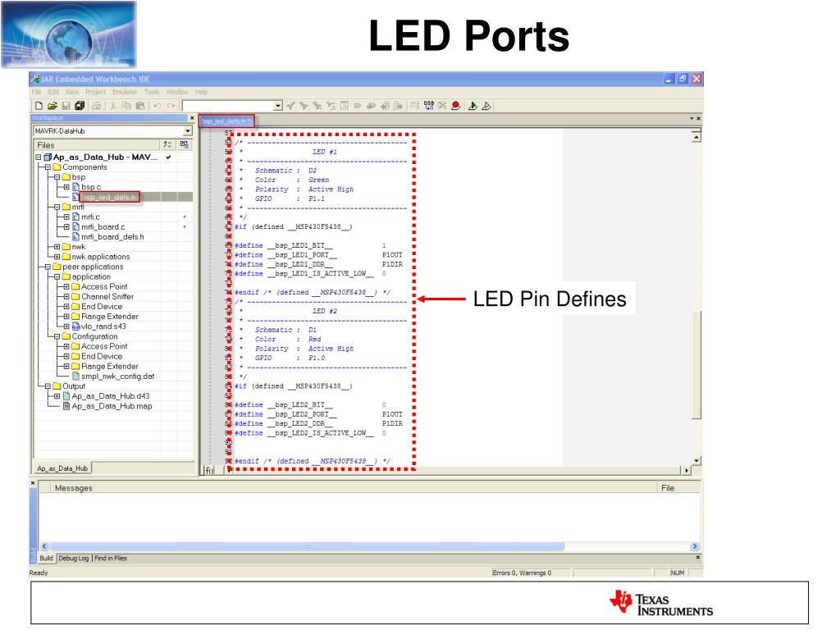Switch to the Debug Log tab
The width and height of the screenshot is (840, 630).
tap(73, 558)
